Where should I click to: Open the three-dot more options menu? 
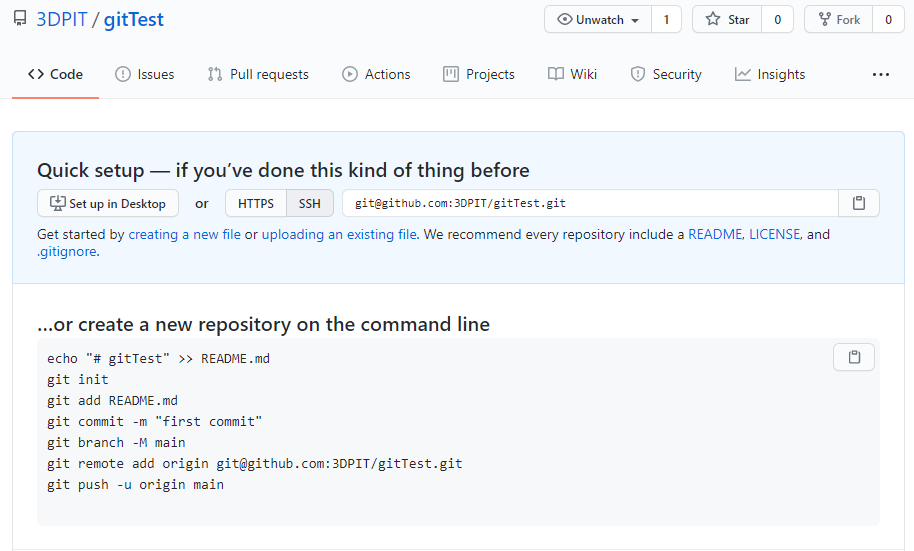881,74
